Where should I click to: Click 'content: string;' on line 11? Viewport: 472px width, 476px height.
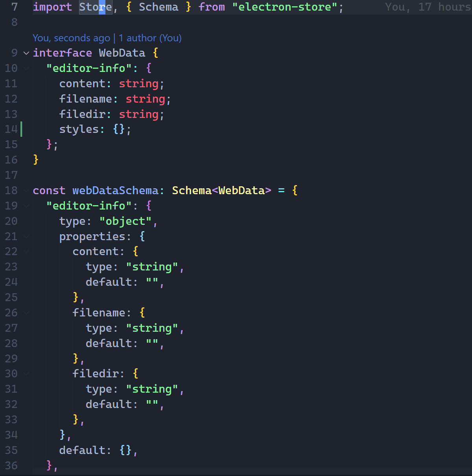[112, 84]
